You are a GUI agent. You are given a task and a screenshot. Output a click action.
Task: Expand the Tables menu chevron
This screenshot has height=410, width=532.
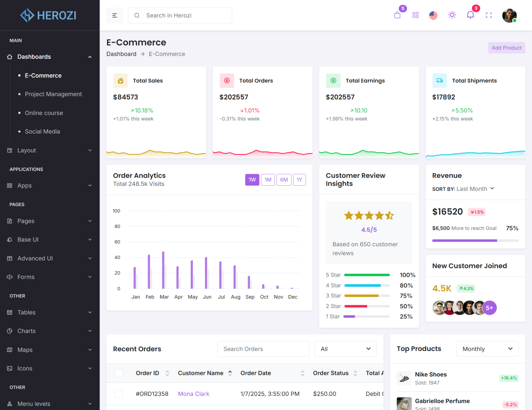pos(90,312)
